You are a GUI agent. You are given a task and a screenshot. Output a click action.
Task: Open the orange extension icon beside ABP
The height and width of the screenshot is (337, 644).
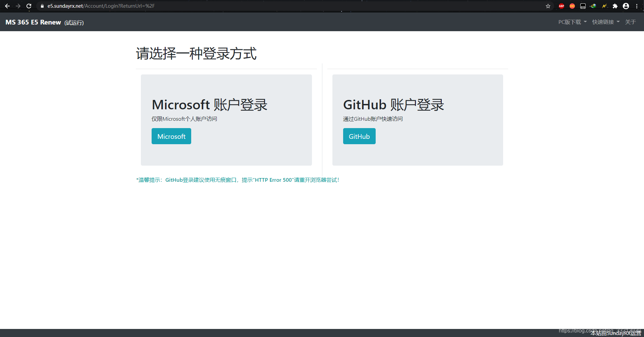tap(572, 6)
